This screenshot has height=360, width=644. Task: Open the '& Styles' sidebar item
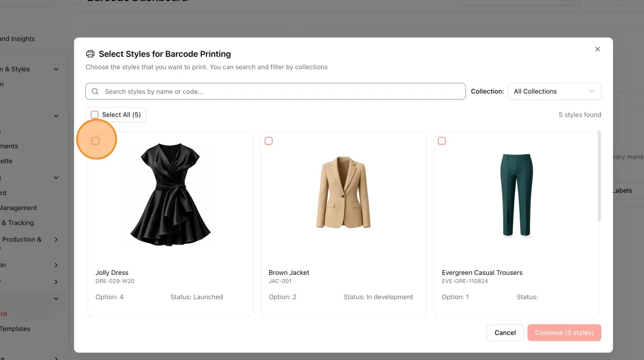(x=15, y=69)
